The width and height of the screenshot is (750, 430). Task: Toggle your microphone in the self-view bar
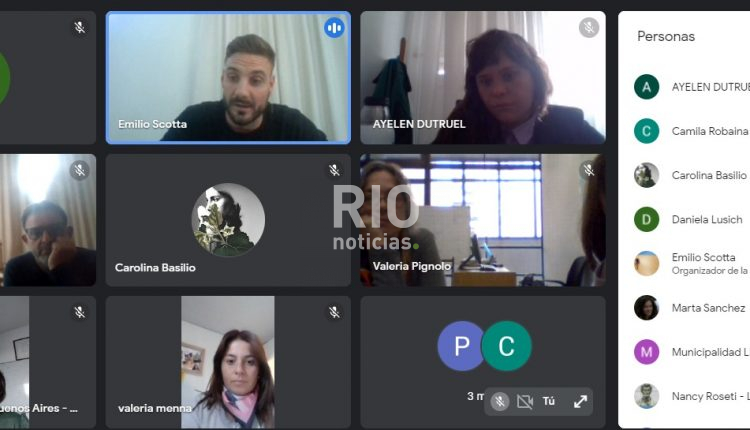click(x=500, y=401)
